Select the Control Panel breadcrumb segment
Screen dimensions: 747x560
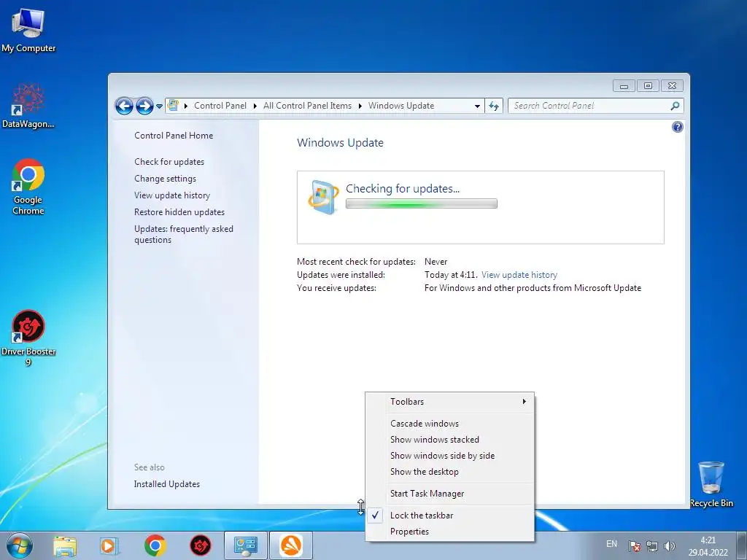coord(220,106)
